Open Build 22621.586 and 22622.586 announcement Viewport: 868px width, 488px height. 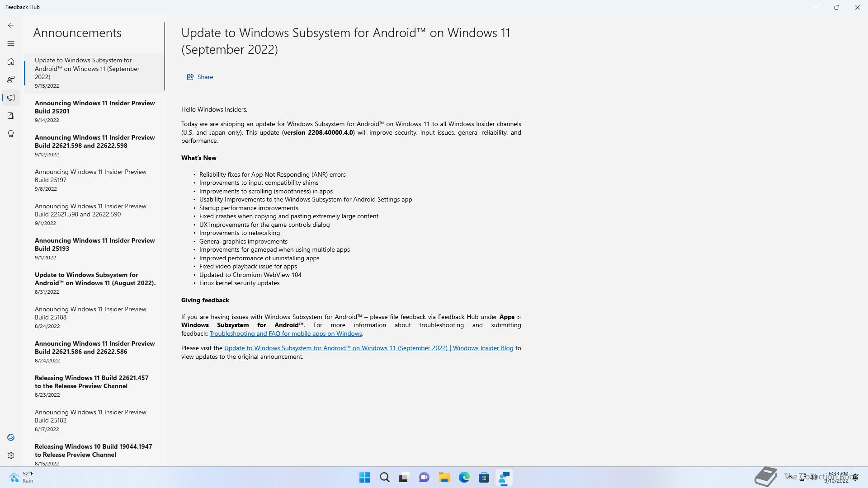pos(94,352)
